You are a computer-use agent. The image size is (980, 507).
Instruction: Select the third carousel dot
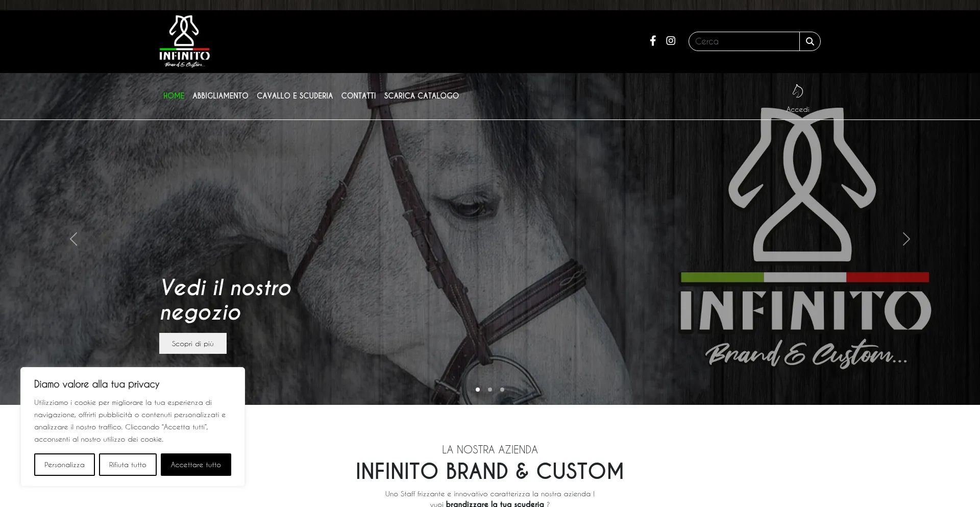[x=502, y=390]
